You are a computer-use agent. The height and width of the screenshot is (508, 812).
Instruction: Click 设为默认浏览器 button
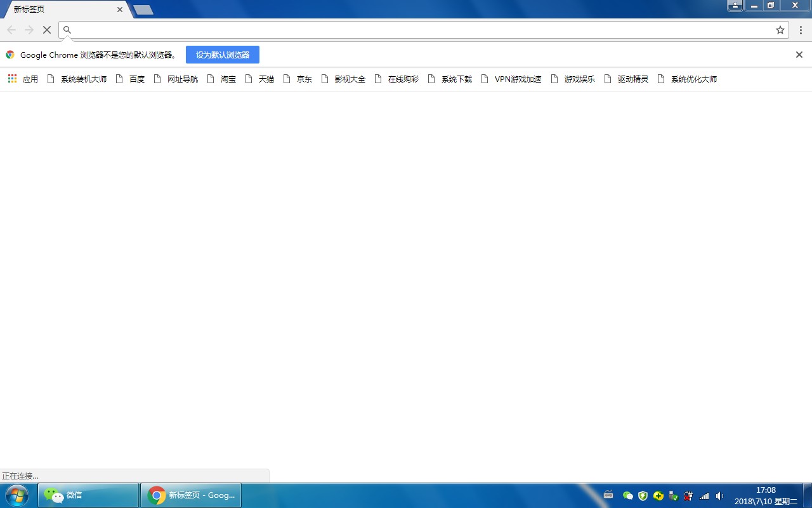tap(222, 55)
